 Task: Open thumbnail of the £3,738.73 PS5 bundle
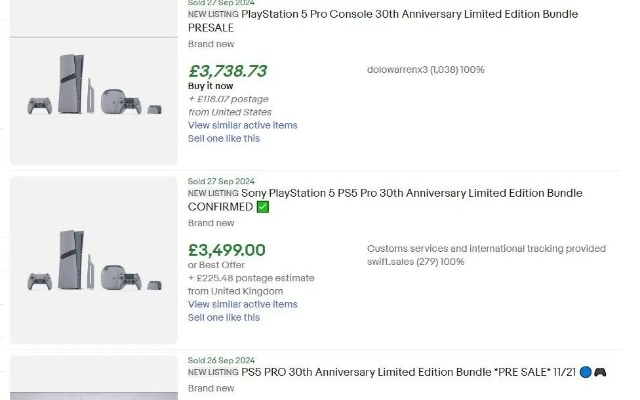(94, 84)
